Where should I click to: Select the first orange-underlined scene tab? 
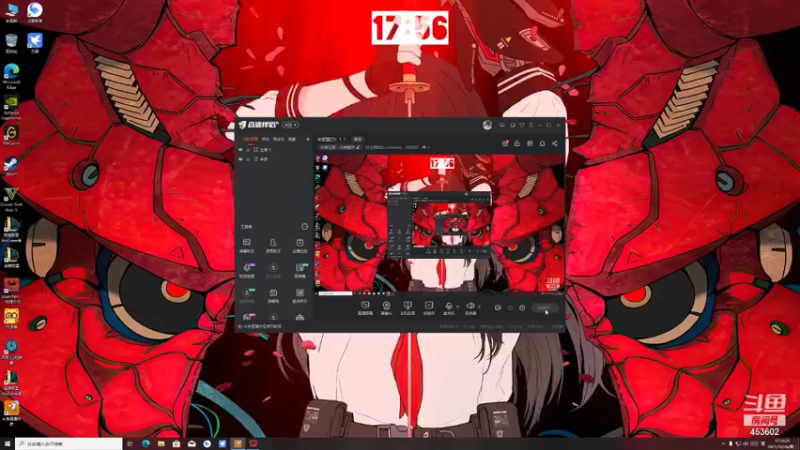[251, 139]
